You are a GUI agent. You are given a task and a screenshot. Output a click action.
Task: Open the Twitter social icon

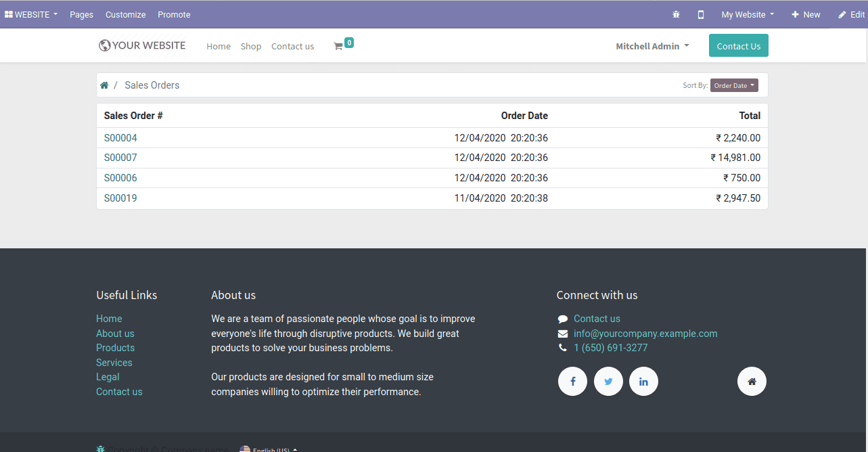(608, 381)
